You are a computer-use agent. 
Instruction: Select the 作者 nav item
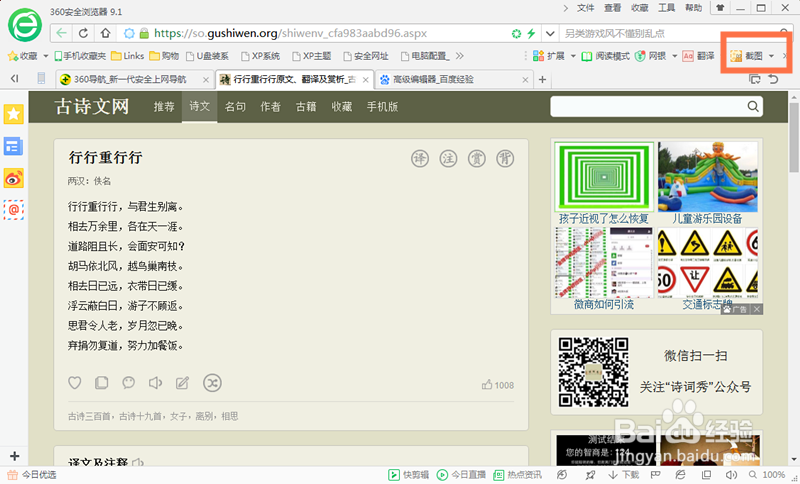point(270,107)
